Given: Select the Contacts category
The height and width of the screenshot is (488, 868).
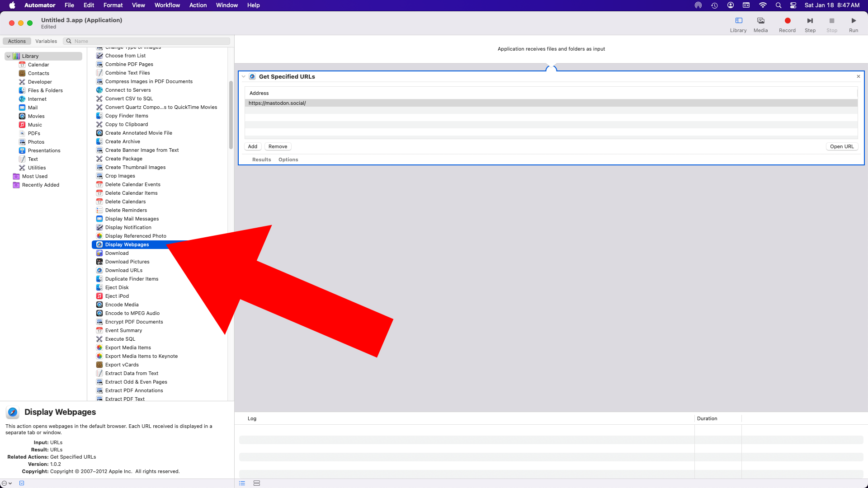Looking at the screenshot, I should coord(38,73).
